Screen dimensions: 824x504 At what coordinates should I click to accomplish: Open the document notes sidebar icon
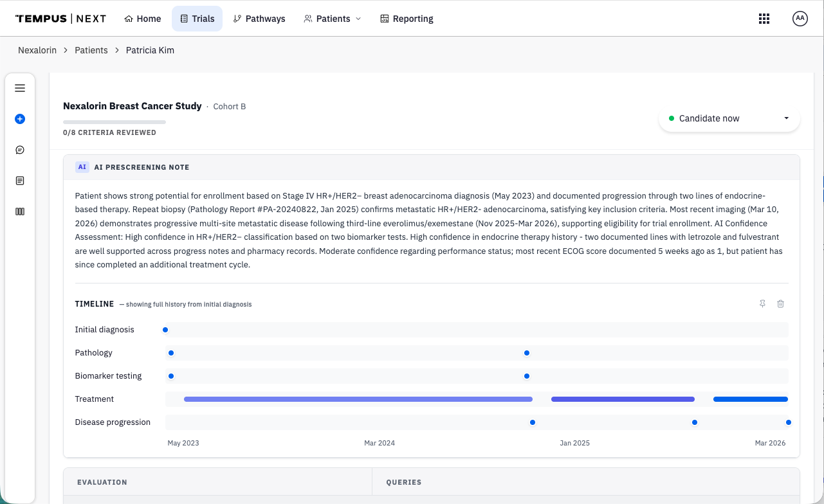click(x=20, y=181)
